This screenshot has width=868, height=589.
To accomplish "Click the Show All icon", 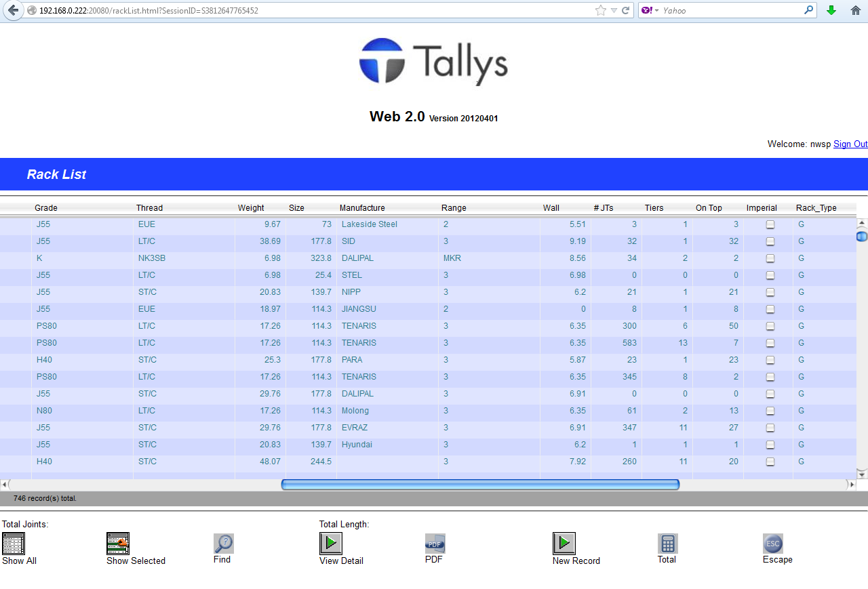I will point(14,542).
